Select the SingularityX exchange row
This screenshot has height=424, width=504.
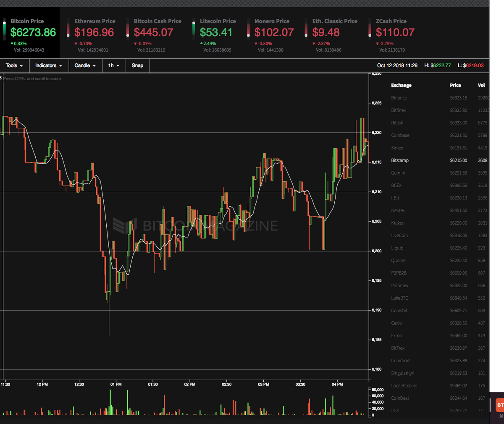click(x=440, y=373)
